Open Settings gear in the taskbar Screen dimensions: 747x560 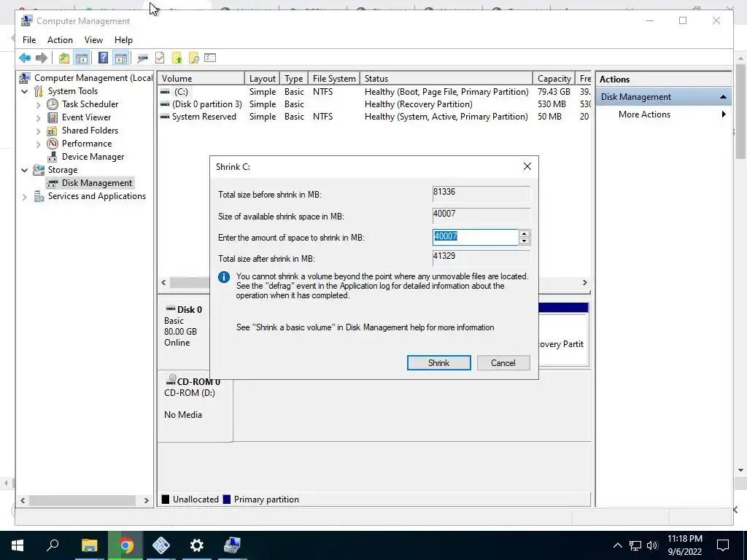pos(196,545)
